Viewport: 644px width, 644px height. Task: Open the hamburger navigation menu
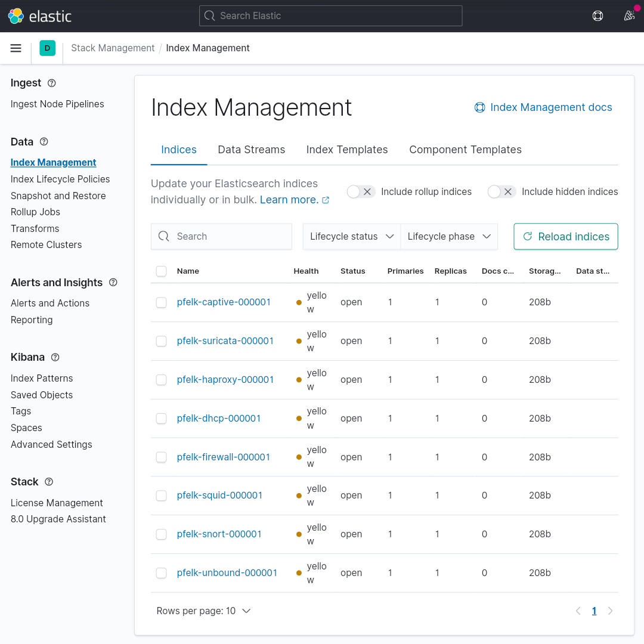[x=16, y=48]
